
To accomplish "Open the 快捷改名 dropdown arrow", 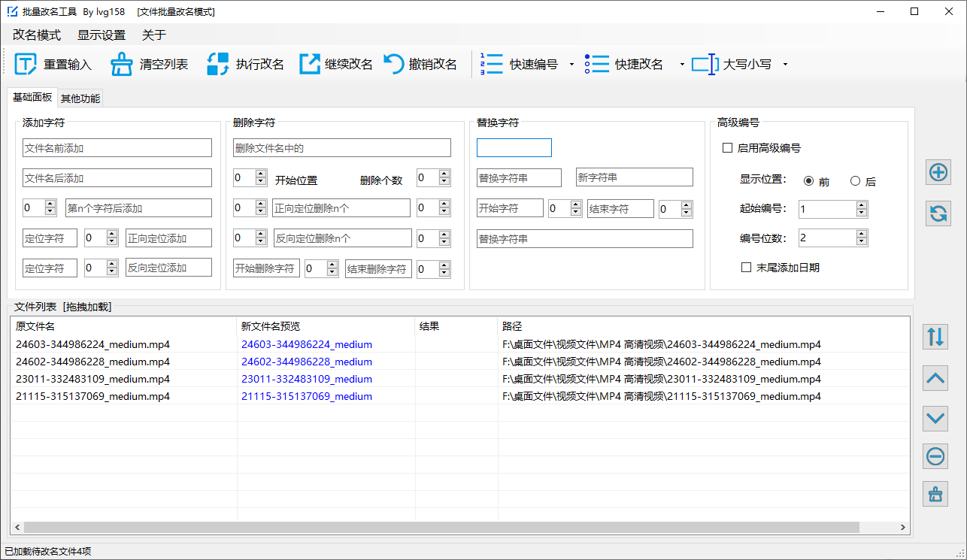I will click(682, 65).
